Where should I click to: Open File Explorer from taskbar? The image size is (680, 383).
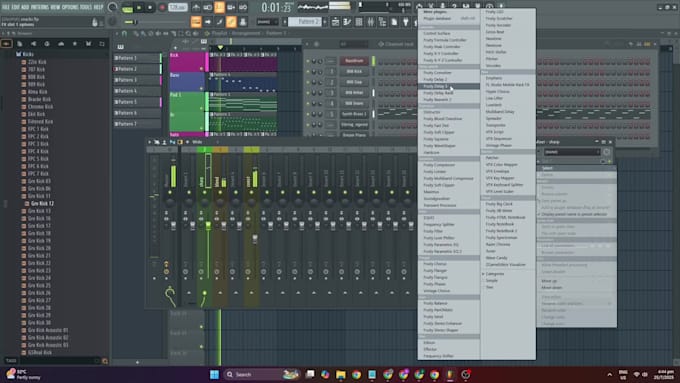340,374
